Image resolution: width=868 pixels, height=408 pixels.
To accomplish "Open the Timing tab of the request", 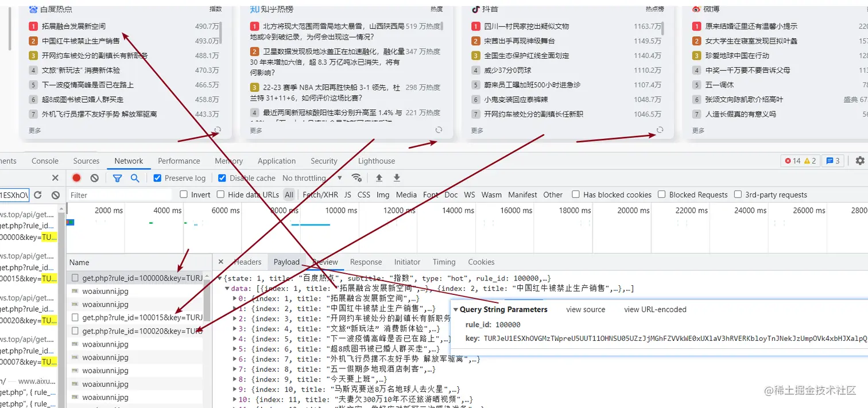I will point(444,262).
